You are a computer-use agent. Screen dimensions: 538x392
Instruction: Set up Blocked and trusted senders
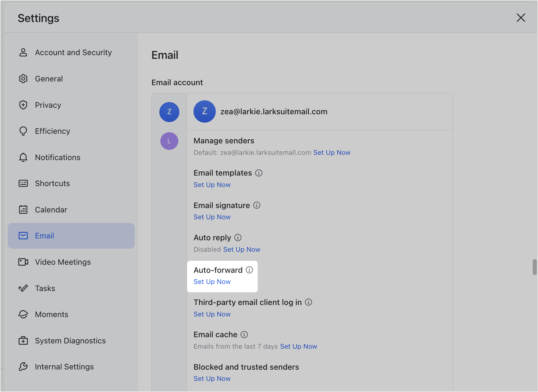tap(212, 378)
